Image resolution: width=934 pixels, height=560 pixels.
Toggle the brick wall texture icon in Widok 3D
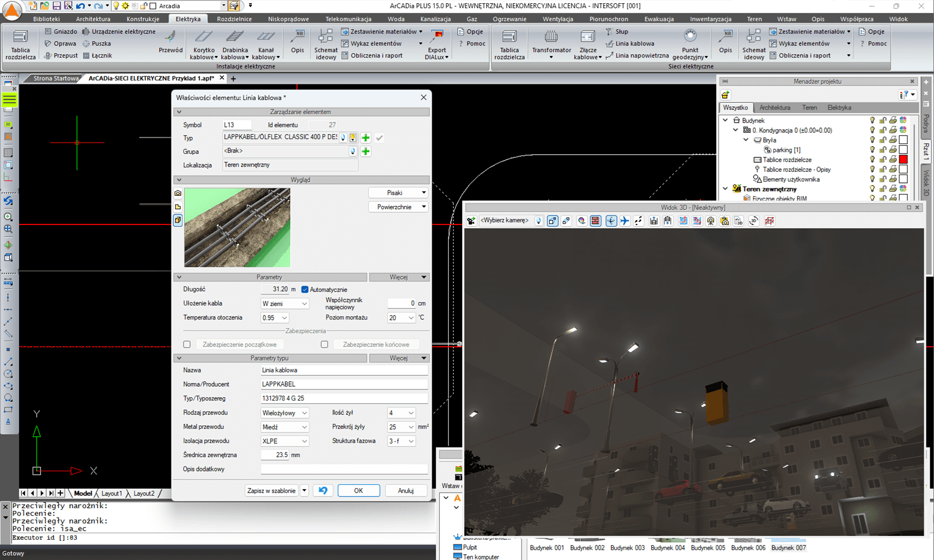tap(596, 221)
